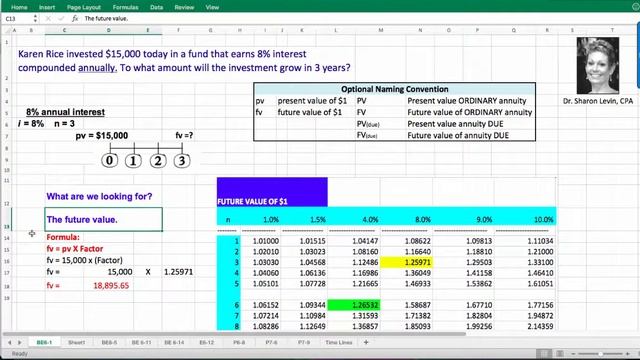This screenshot has height=360, width=640.
Task: Click the horizontal scrollbar above the sheet tabs
Action: pos(234,334)
